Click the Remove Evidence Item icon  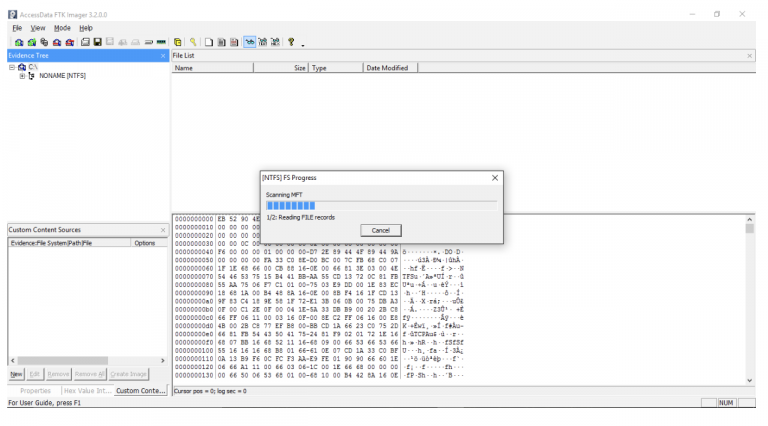tap(57, 42)
